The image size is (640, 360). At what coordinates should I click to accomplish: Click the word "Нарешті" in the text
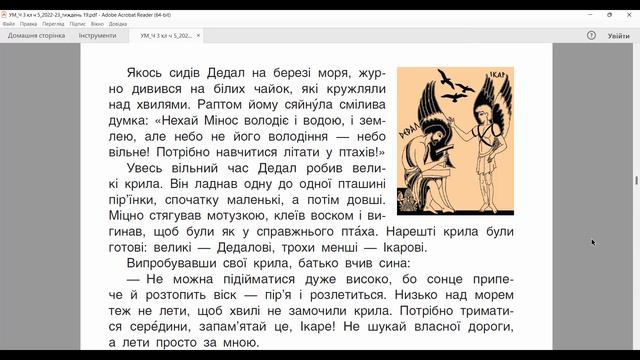pos(411,232)
